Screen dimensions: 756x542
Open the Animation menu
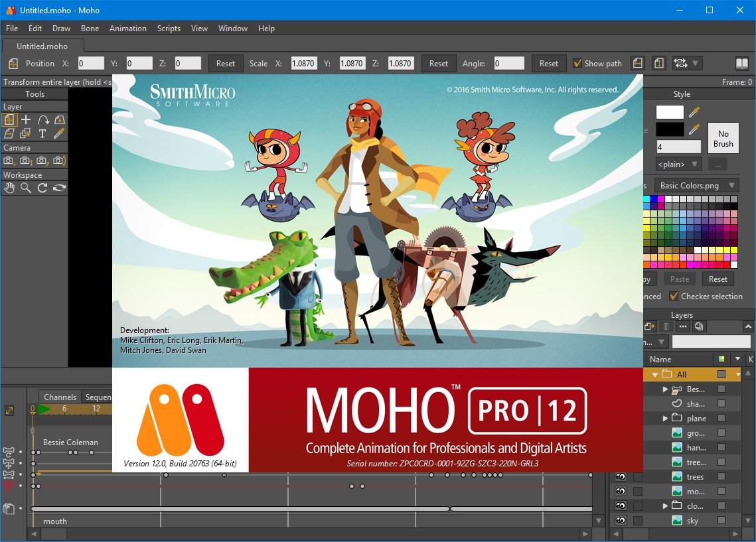127,29
